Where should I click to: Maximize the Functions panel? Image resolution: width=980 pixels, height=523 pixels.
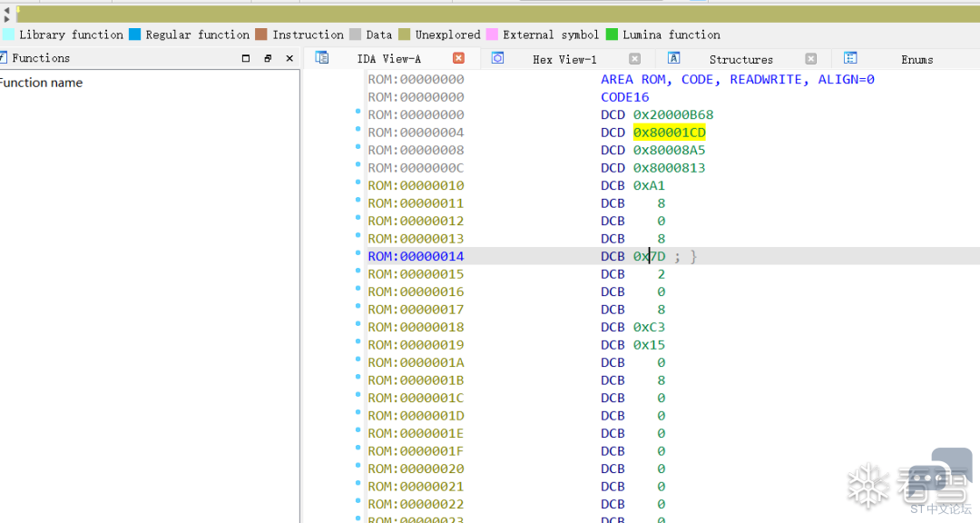click(246, 58)
